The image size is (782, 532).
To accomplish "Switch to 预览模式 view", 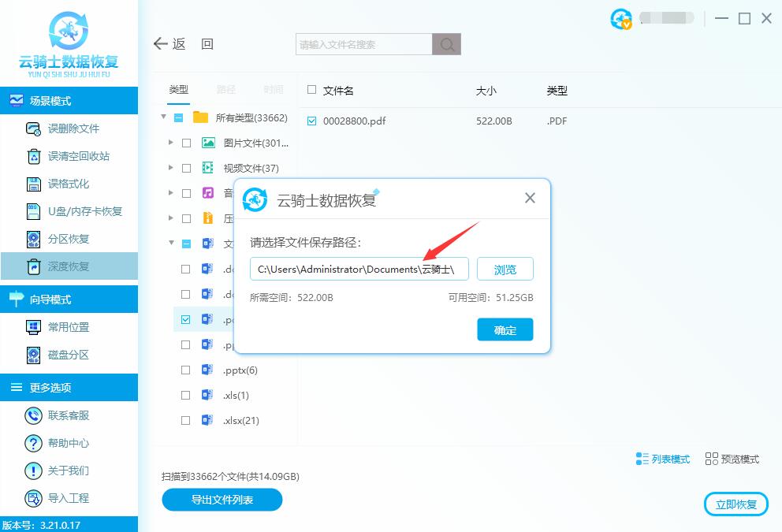I will pos(732,459).
